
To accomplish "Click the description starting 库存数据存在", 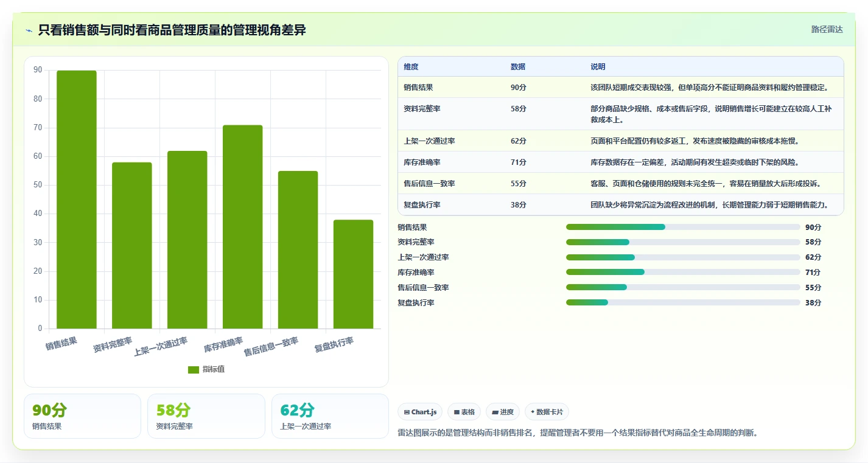I will [x=695, y=162].
